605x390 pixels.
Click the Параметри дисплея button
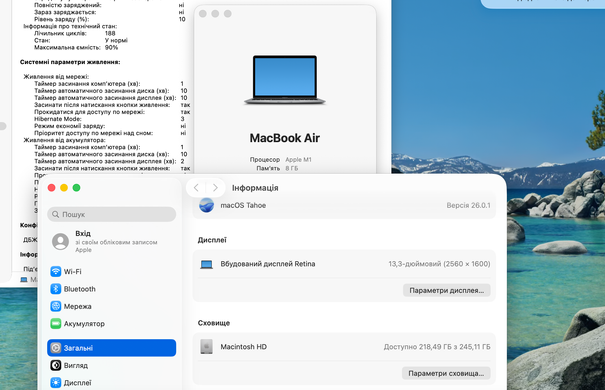446,290
